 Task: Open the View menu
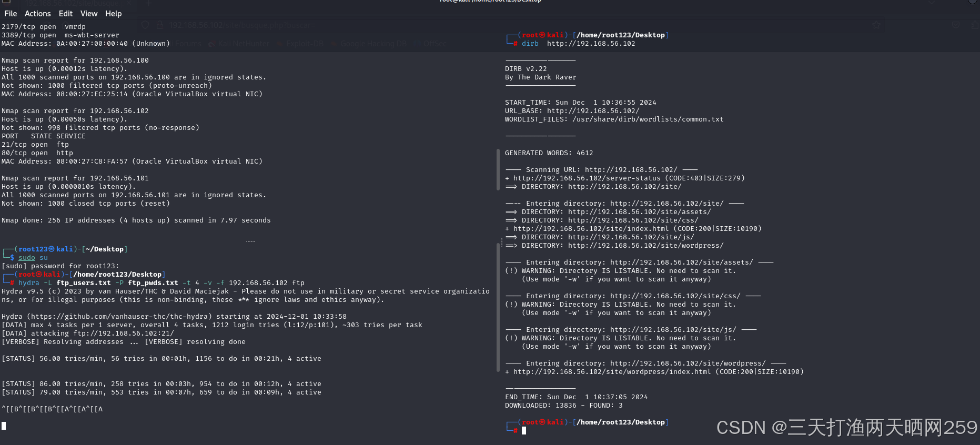point(89,14)
